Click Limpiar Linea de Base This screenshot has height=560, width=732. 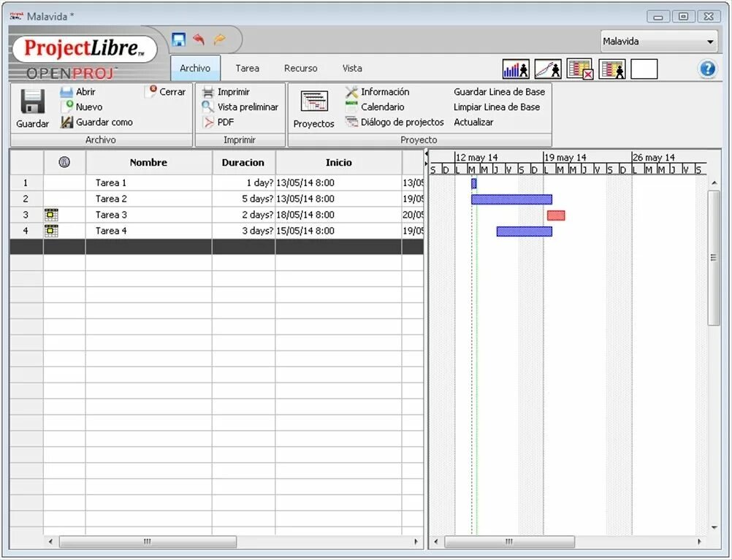(497, 107)
